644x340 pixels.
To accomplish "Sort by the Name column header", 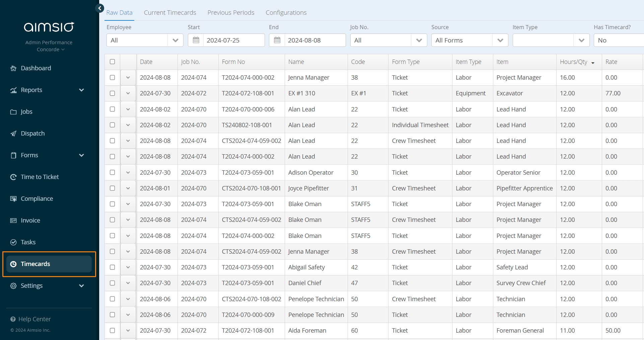I will (x=316, y=62).
